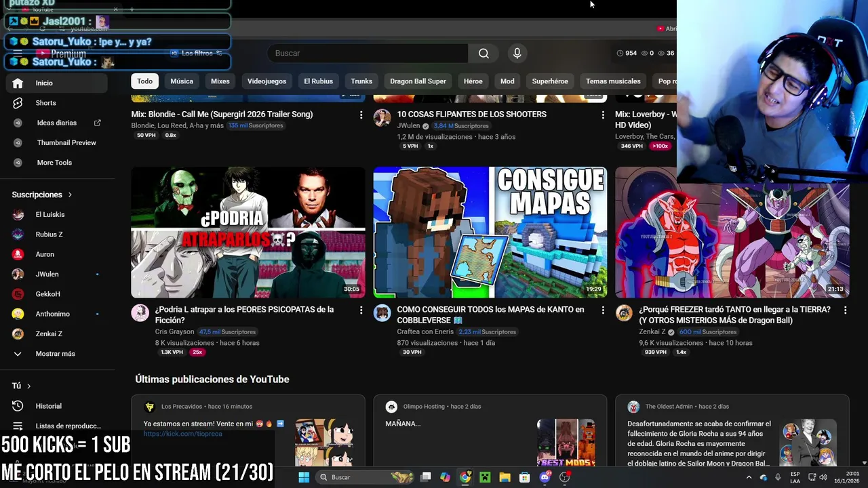Open options menu for Porqué FREEZER video
The image size is (868, 488).
[845, 310]
